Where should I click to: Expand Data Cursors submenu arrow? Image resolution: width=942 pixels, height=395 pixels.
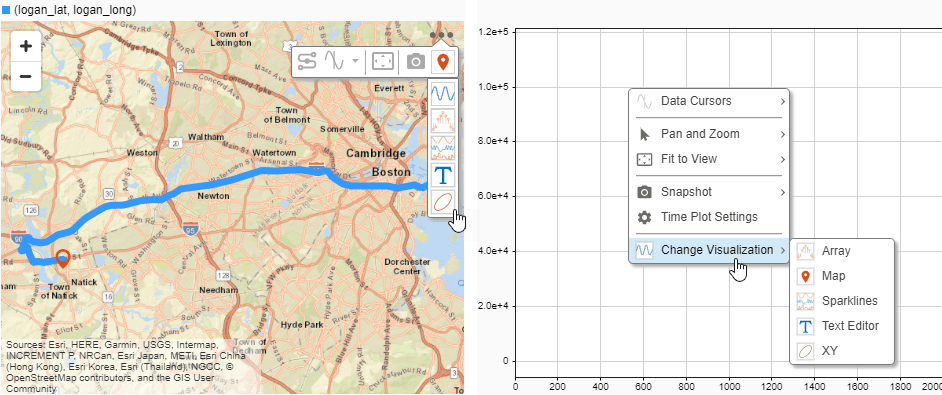coord(783,102)
